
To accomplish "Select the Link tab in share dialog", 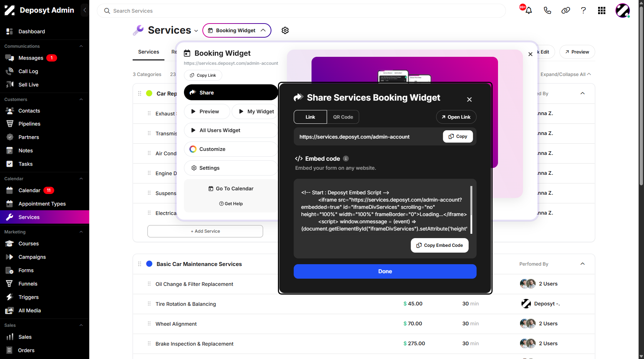I will [x=310, y=117].
